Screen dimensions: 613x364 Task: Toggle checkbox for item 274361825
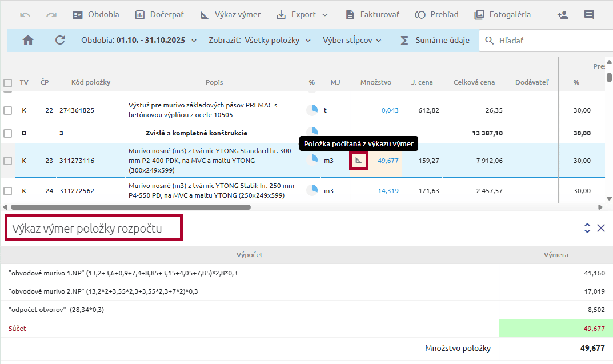coord(8,110)
